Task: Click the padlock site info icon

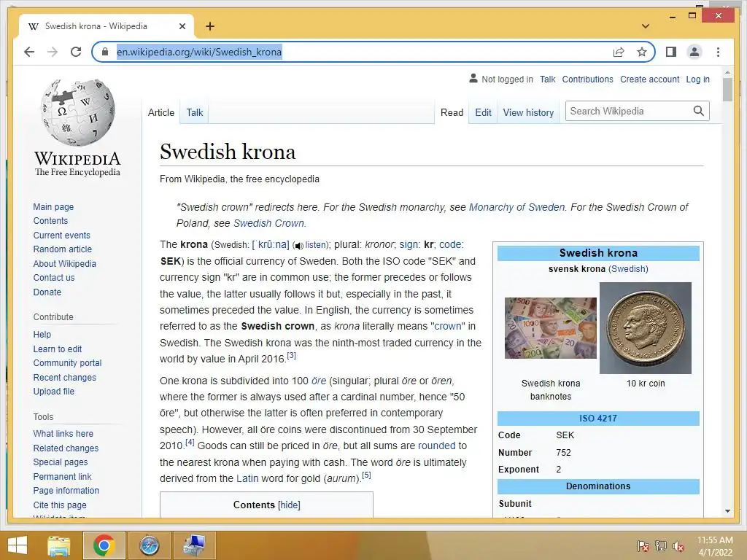Action: pyautogui.click(x=105, y=52)
